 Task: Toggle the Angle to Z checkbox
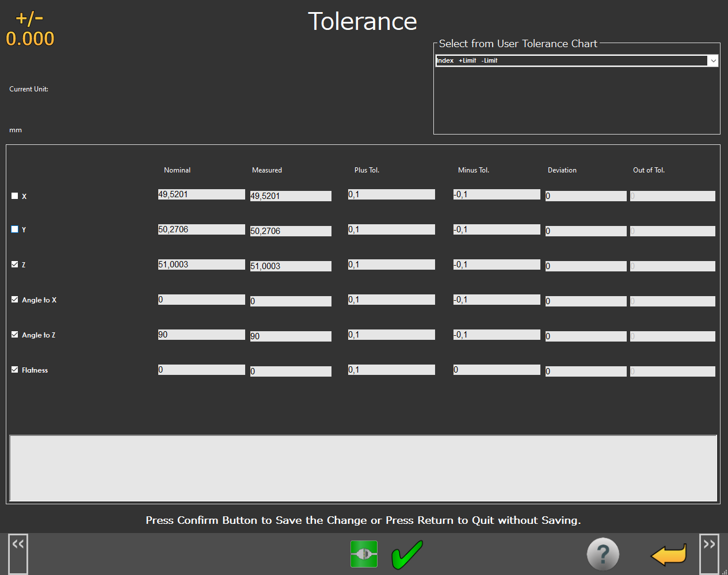pyautogui.click(x=15, y=335)
